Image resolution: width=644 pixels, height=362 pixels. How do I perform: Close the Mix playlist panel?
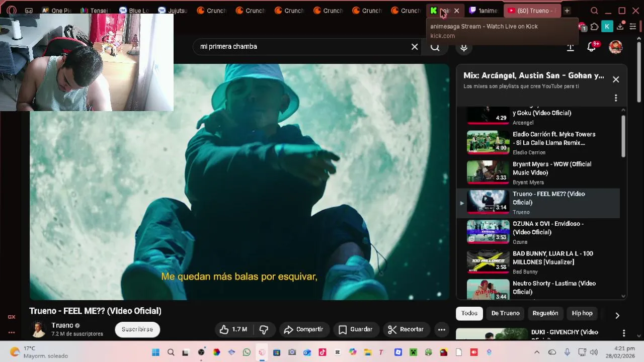point(616,79)
